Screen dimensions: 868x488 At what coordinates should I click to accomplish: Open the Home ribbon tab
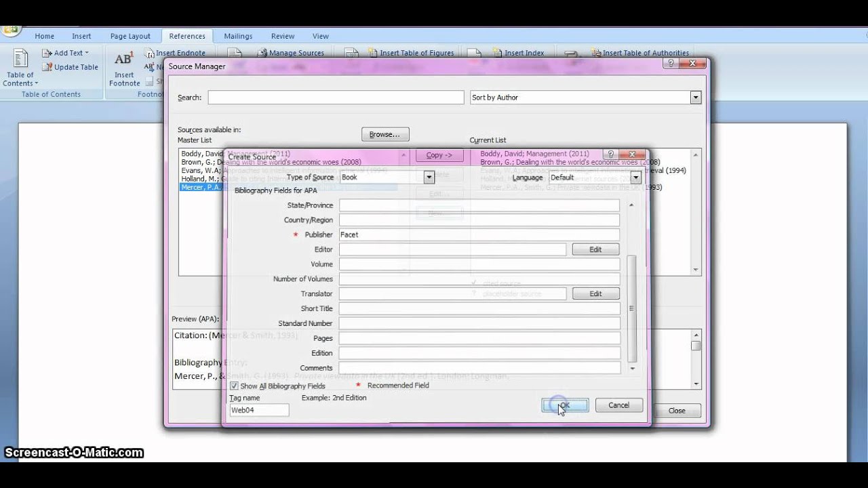[44, 37]
